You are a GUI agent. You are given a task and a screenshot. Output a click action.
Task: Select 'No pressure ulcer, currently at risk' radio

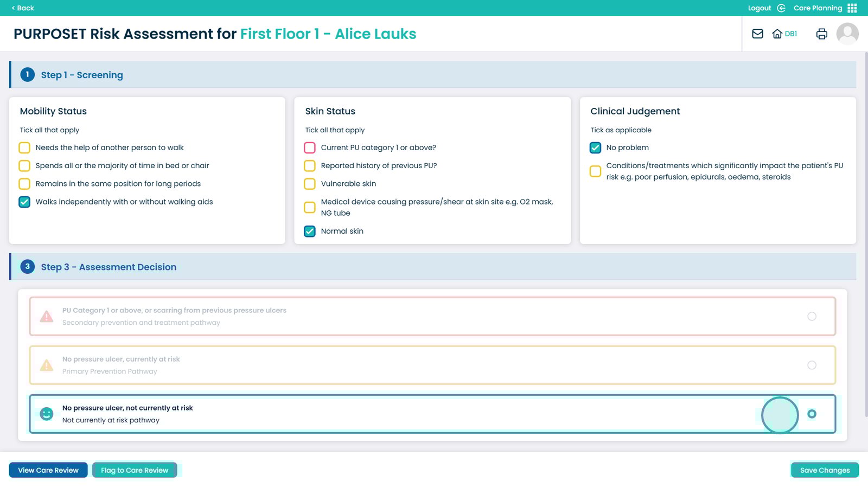[812, 365]
